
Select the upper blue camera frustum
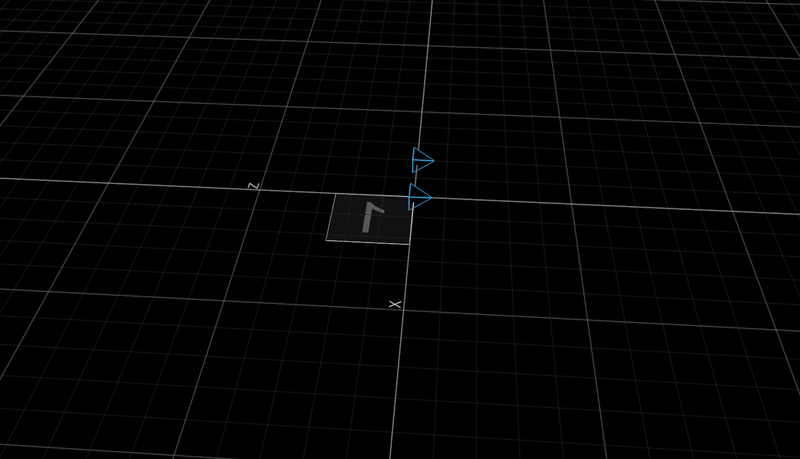(x=421, y=160)
